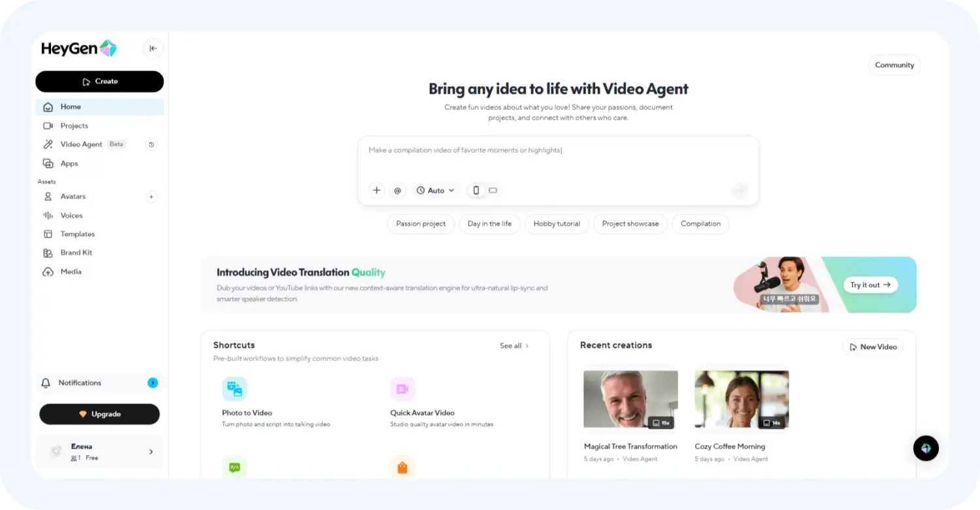Check notifications with the badge counter
980x510 pixels.
(152, 382)
